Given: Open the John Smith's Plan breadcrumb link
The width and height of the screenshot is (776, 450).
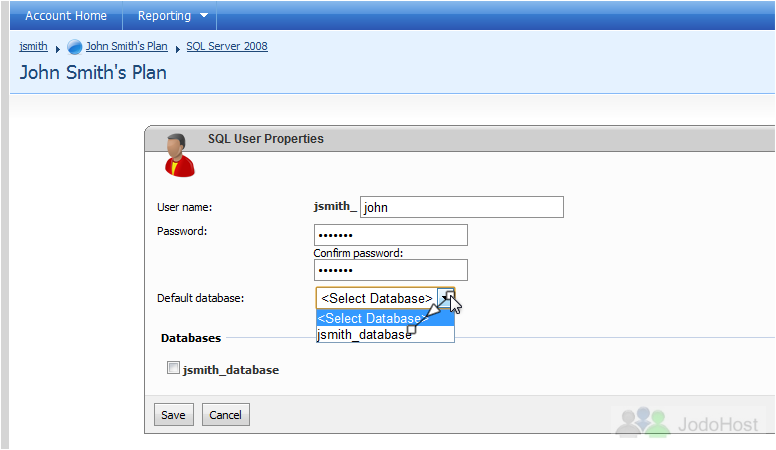Looking at the screenshot, I should click(x=127, y=46).
